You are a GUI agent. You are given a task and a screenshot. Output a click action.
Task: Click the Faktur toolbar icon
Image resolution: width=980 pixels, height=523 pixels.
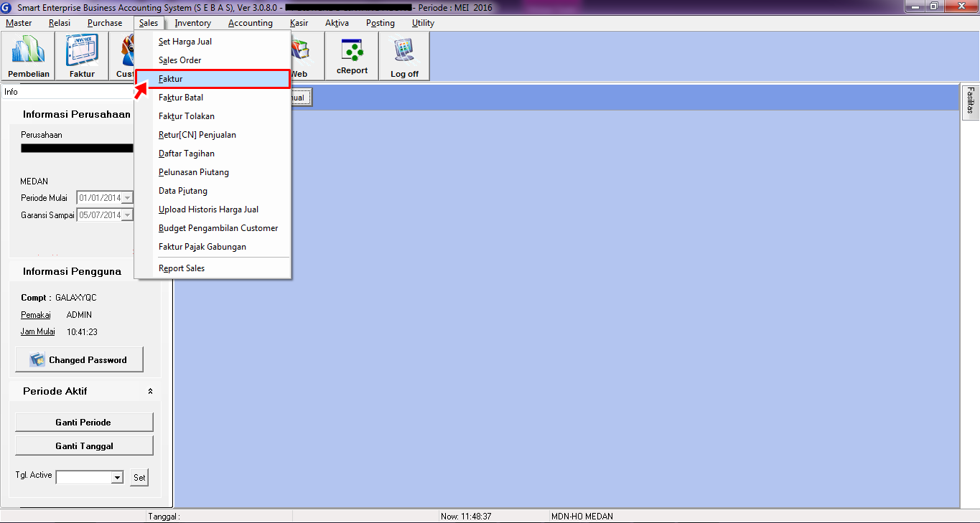tap(82, 56)
